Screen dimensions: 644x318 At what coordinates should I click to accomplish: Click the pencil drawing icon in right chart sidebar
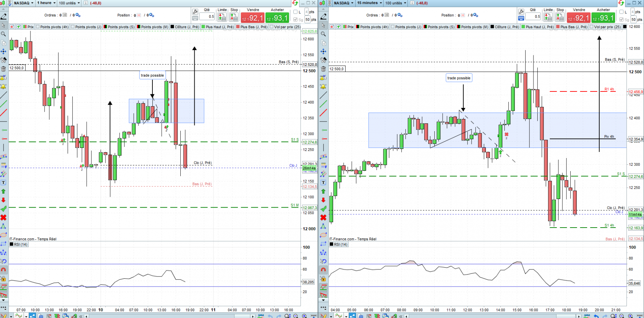[323, 16]
